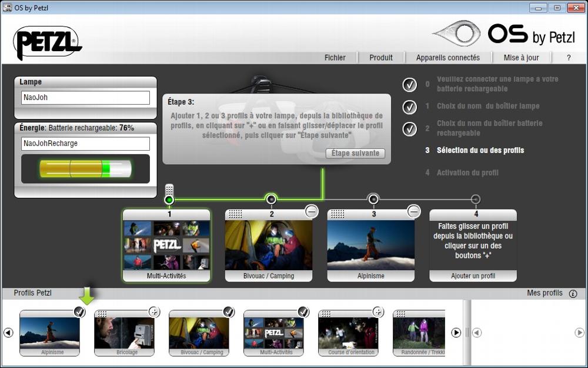Toggle the checkmark on Alpinisme library profile

pyautogui.click(x=79, y=311)
